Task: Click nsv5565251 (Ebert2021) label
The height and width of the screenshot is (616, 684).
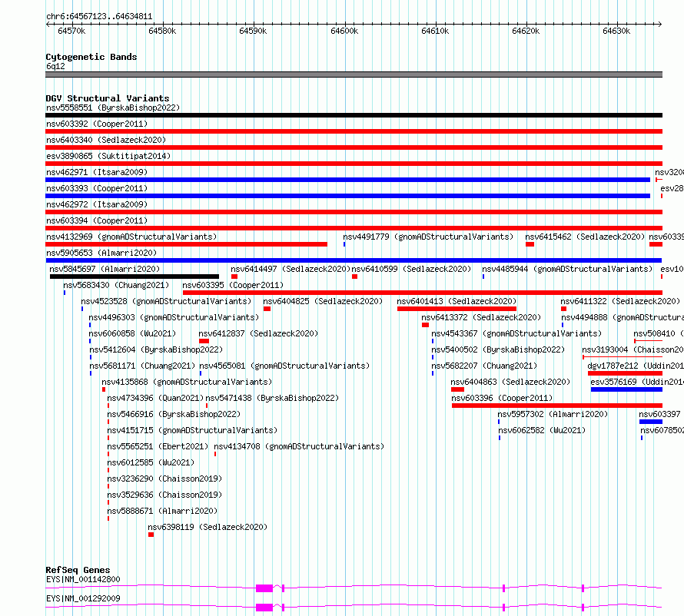Action: [158, 446]
